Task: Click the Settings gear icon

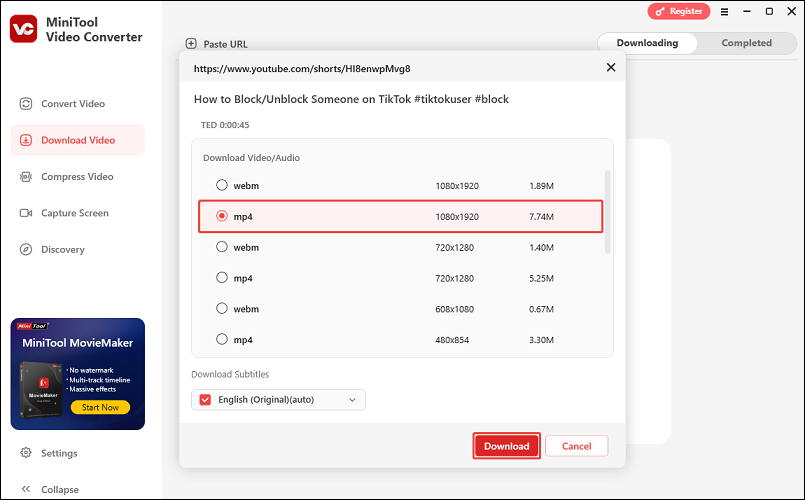Action: pyautogui.click(x=26, y=453)
